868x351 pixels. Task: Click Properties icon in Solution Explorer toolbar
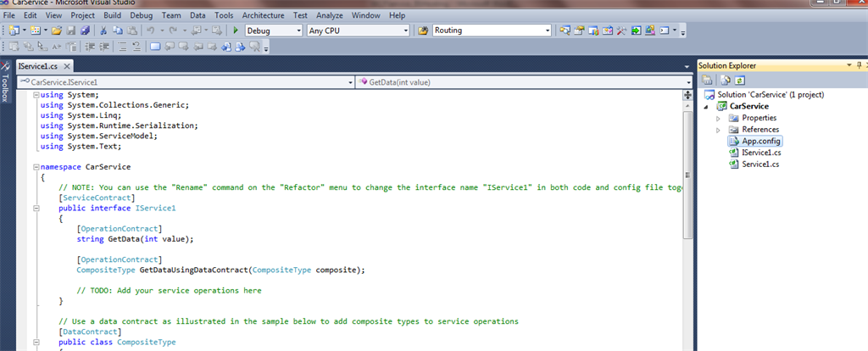click(707, 81)
